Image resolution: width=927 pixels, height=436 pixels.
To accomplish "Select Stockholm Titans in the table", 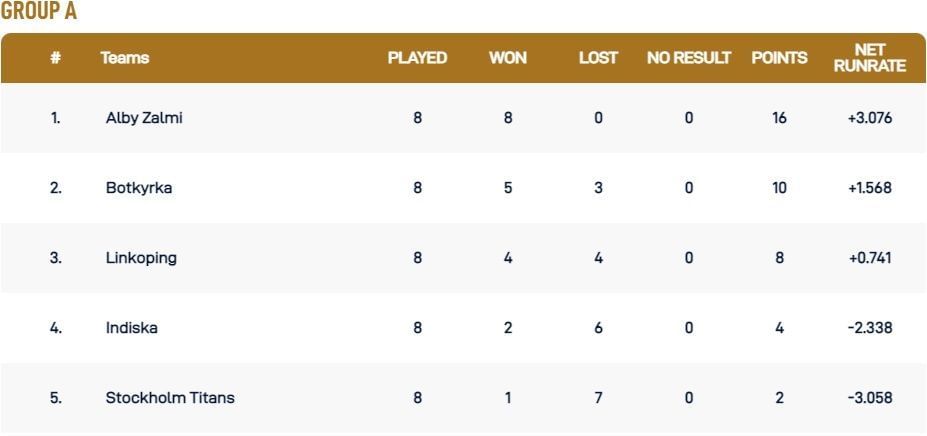I will point(170,398).
